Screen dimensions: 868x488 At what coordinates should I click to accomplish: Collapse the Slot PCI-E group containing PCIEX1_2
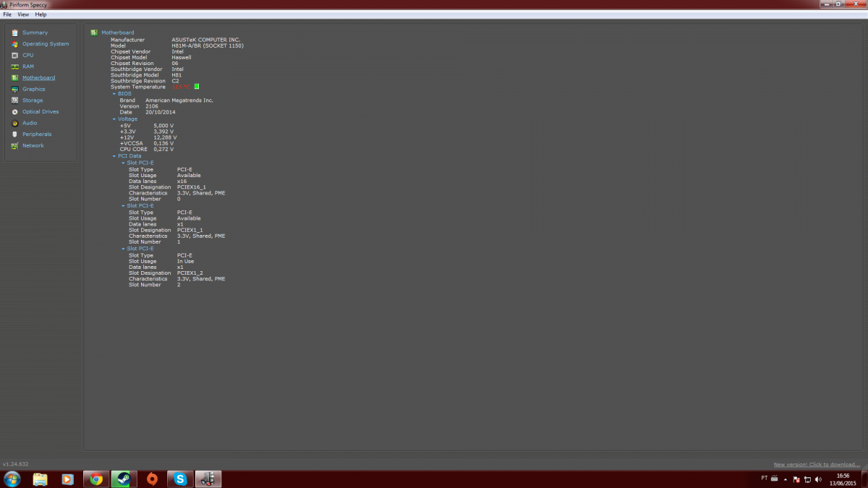(x=123, y=249)
